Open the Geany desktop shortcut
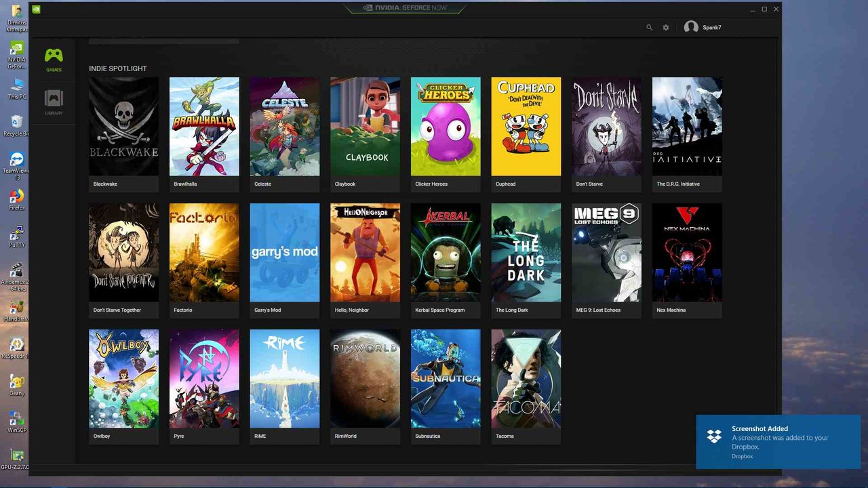Image resolution: width=868 pixels, height=488 pixels. click(x=16, y=384)
